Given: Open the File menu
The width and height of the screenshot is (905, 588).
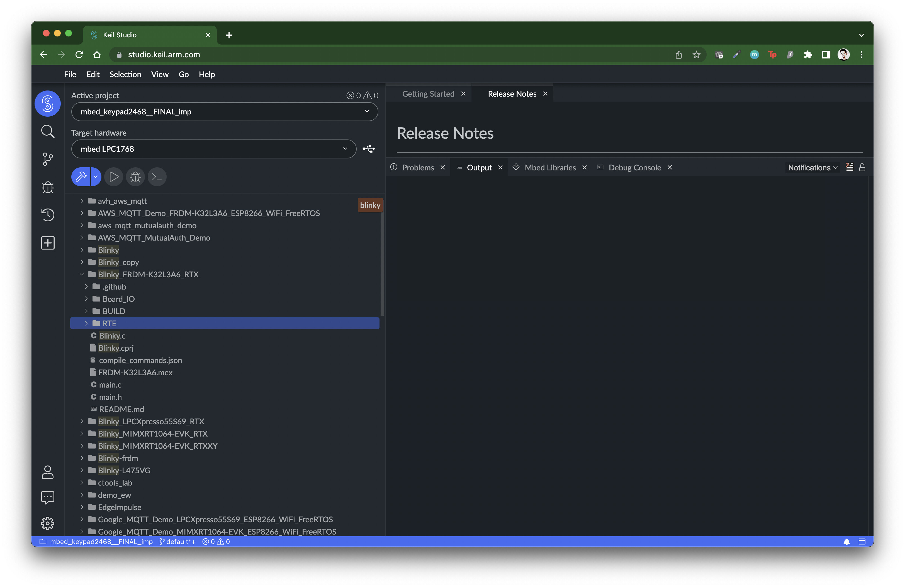Looking at the screenshot, I should 70,74.
